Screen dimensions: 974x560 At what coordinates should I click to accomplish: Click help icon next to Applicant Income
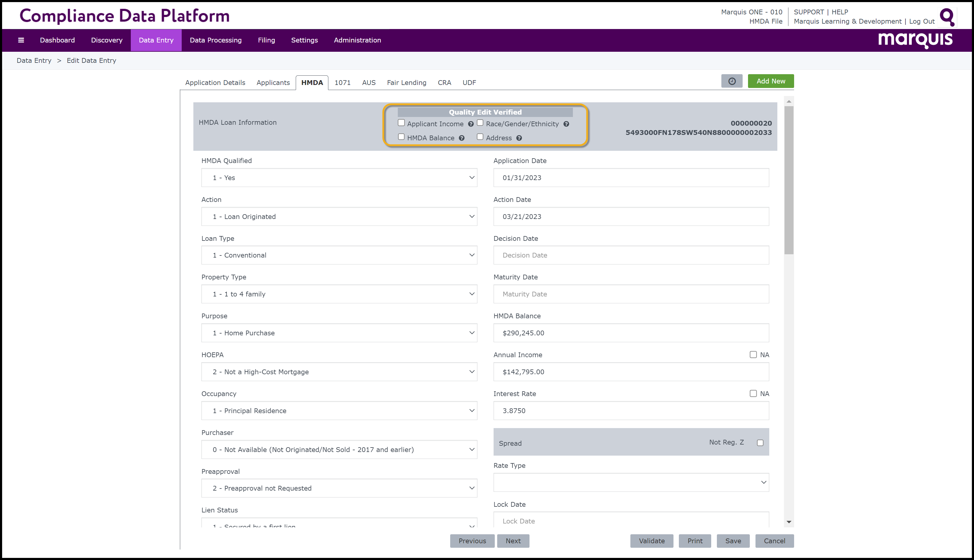(x=471, y=124)
